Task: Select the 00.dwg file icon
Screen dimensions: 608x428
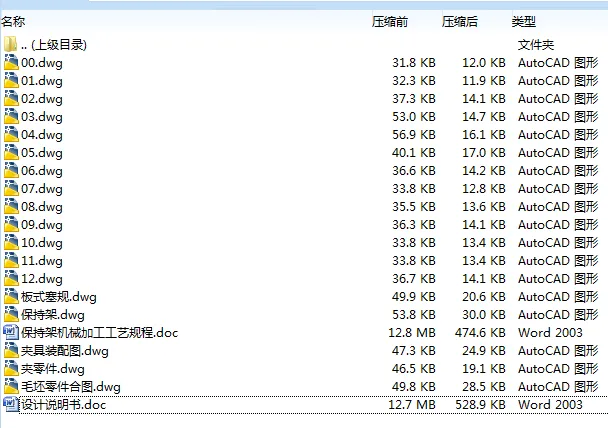Action: click(x=11, y=62)
